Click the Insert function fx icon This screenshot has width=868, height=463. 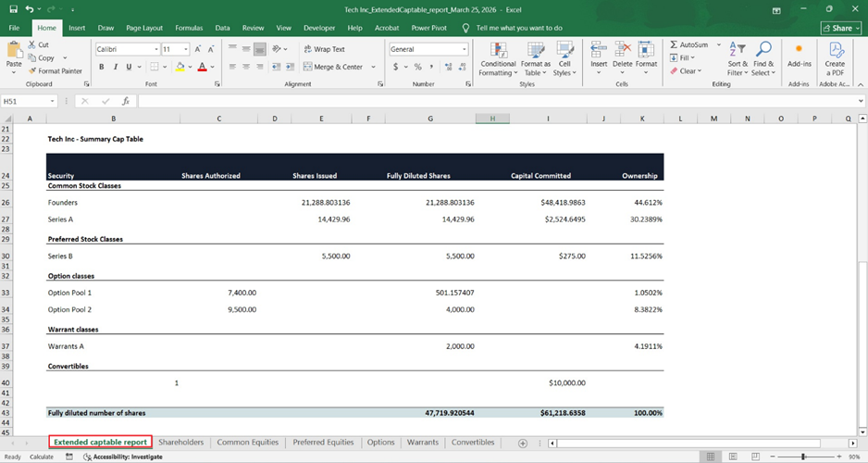(x=125, y=101)
